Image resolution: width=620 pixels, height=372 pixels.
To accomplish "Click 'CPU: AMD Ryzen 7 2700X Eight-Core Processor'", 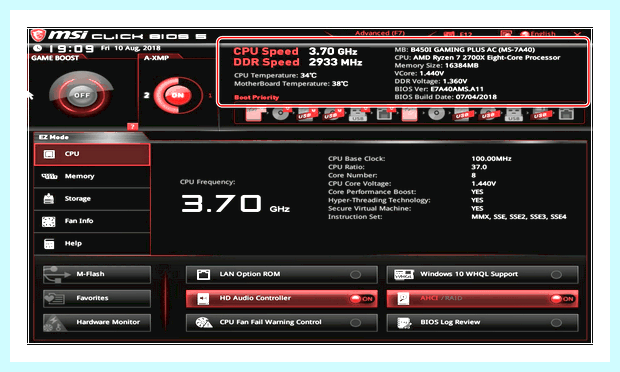I will 477,57.
